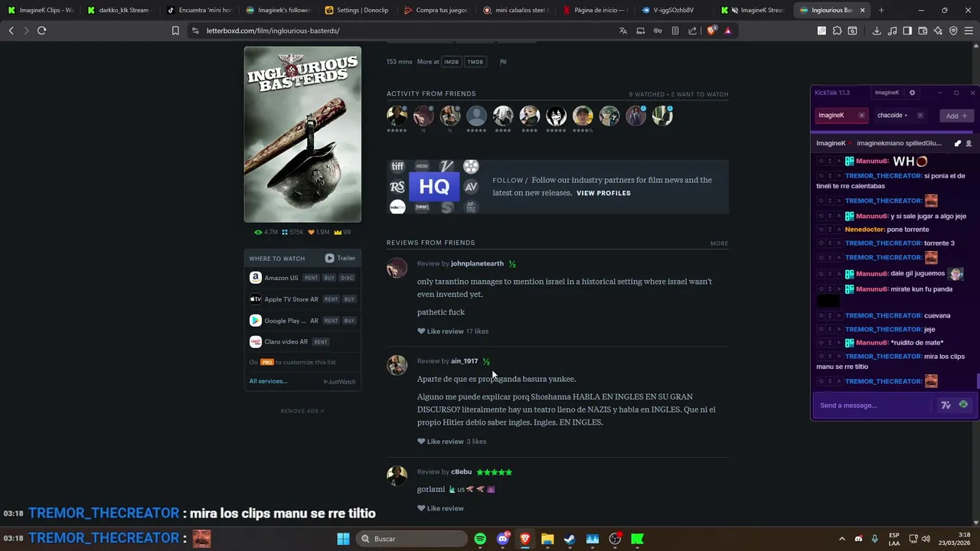Click the taskbar Buscar search box
Screen dimensions: 980x551
click(412, 539)
